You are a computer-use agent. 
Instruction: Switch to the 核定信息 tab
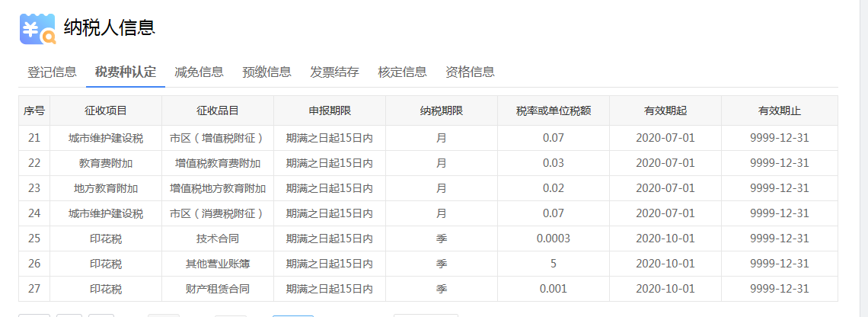click(402, 72)
